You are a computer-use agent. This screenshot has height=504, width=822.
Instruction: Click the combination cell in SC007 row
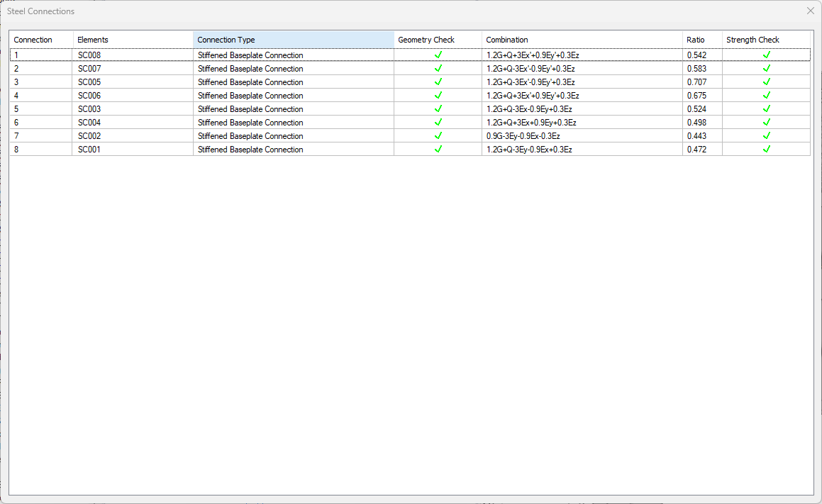pos(582,69)
